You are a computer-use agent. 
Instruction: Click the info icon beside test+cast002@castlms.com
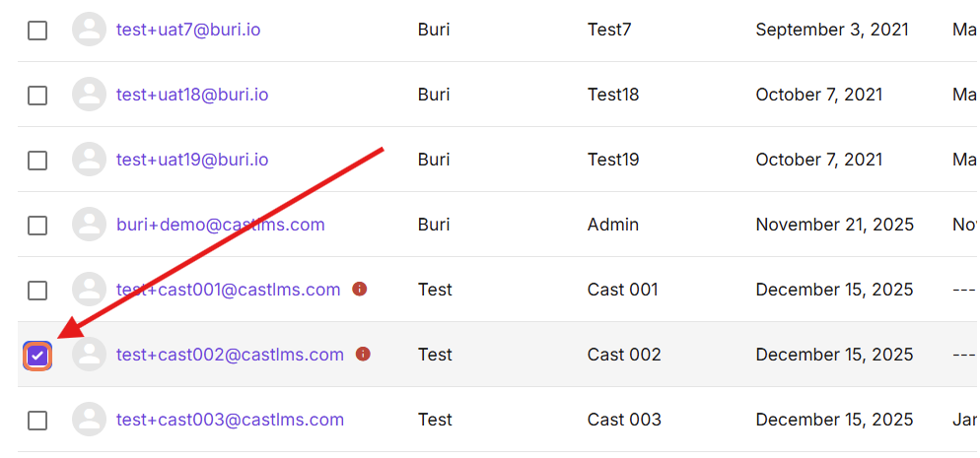[x=363, y=354]
